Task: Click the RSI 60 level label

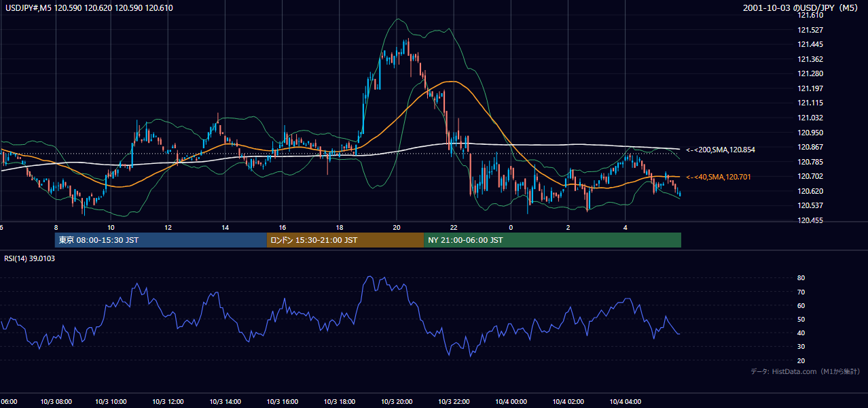Action: [801, 305]
